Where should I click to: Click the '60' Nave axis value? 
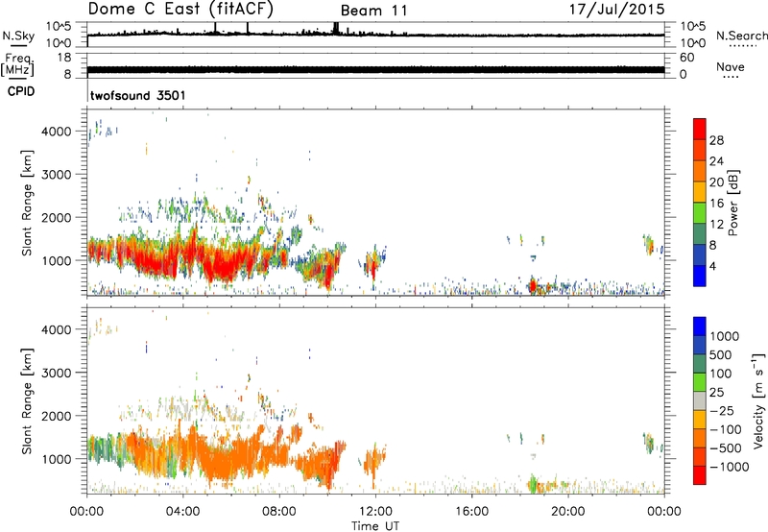tap(686, 58)
